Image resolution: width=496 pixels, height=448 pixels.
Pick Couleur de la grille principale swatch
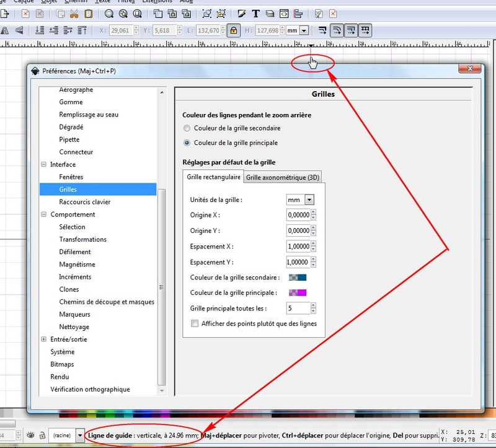point(298,292)
